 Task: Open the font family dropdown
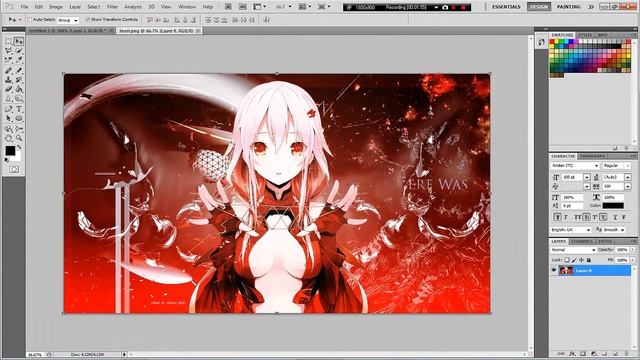(x=575, y=166)
